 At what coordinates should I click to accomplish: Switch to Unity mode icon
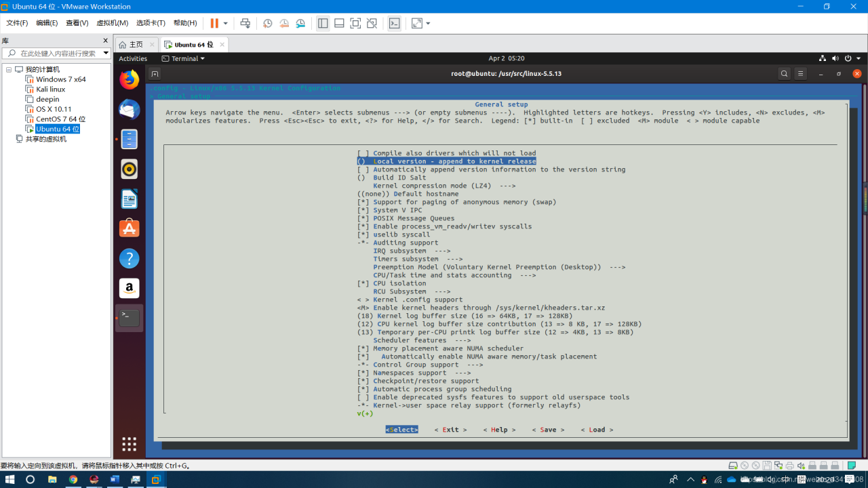372,23
